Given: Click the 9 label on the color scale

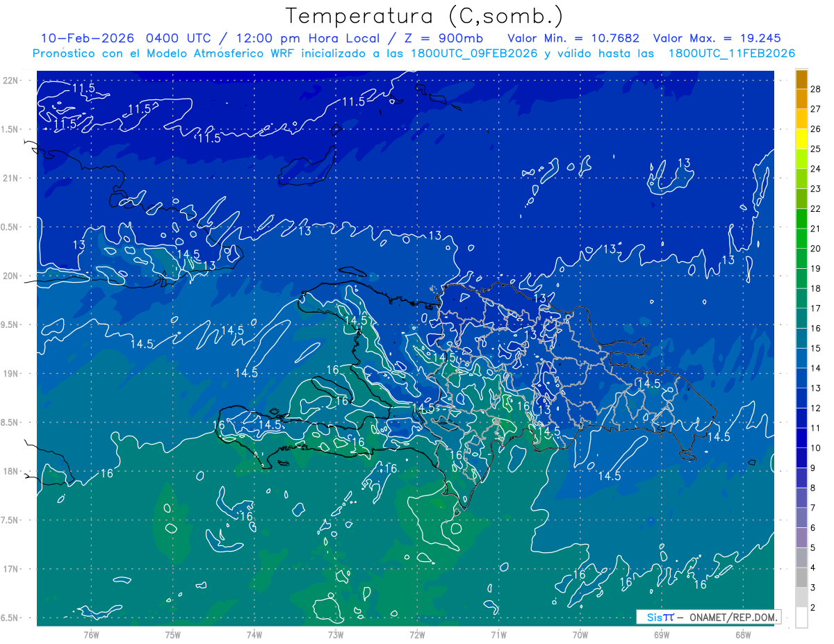Looking at the screenshot, I should click(812, 468).
